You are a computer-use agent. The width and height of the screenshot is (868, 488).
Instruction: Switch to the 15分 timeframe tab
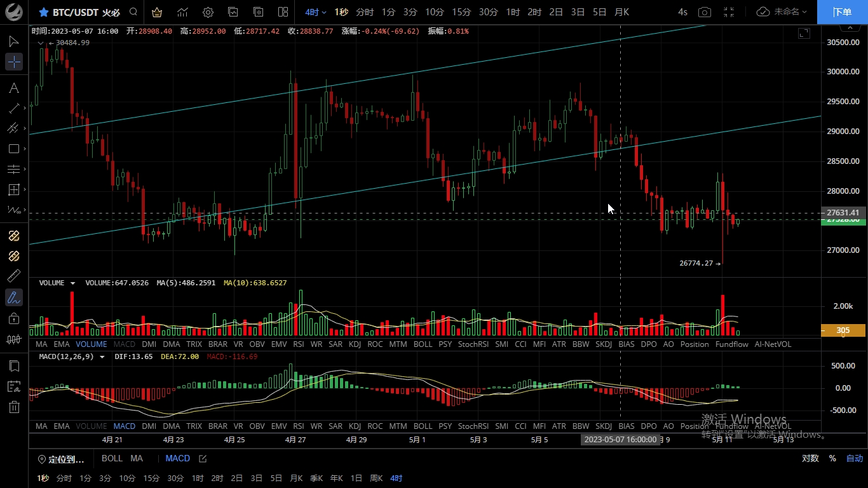[461, 12]
